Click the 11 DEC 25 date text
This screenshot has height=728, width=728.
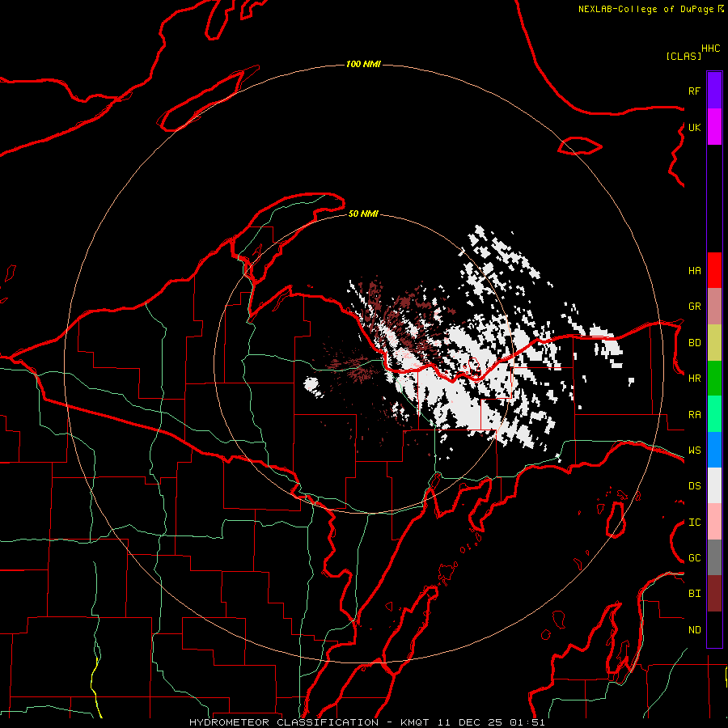473,722
